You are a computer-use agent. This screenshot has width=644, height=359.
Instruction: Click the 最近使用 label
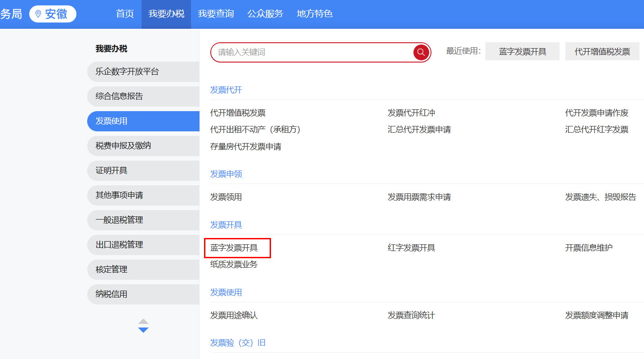coord(463,51)
